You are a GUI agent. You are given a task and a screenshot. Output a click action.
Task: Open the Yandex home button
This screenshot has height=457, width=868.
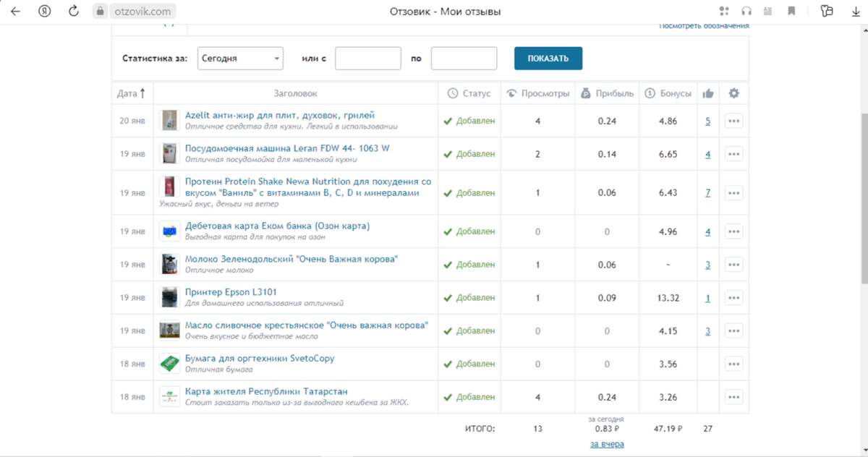[44, 11]
